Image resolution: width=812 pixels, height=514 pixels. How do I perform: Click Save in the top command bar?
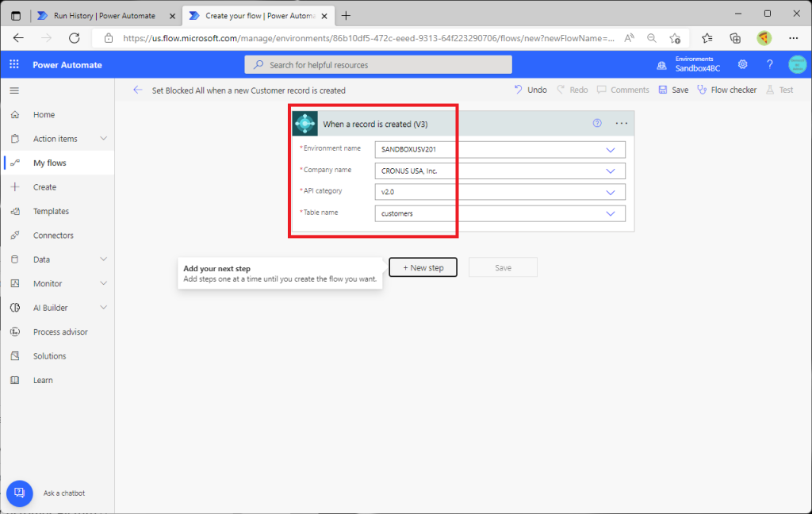pyautogui.click(x=673, y=90)
